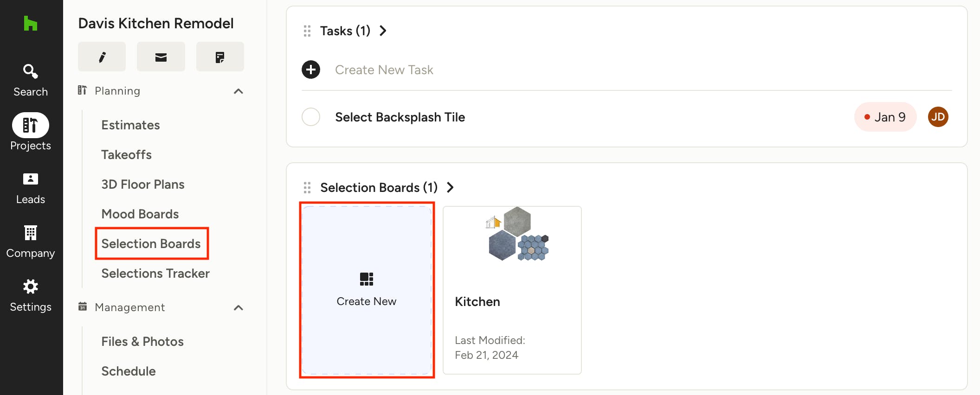
Task: Click the envelope email icon button
Action: point(161,57)
